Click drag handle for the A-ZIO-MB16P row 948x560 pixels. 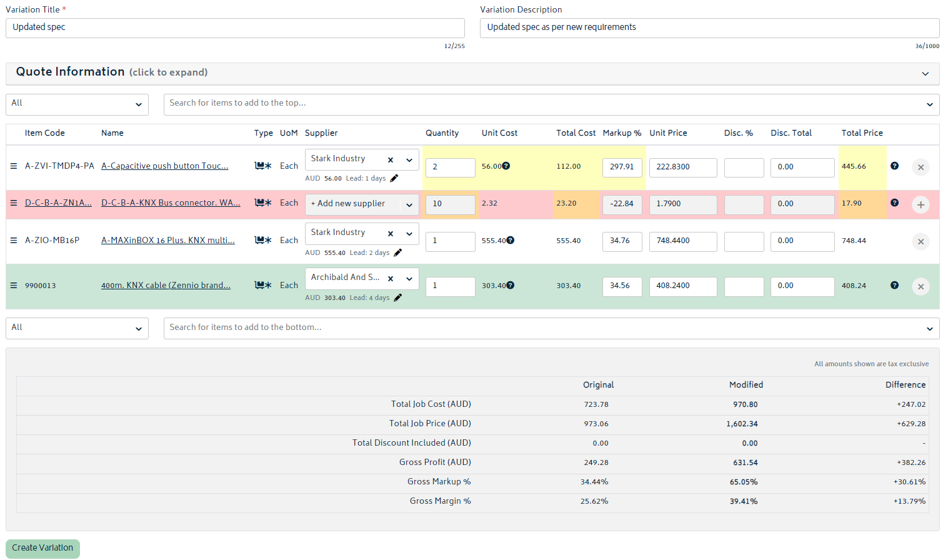pyautogui.click(x=14, y=241)
